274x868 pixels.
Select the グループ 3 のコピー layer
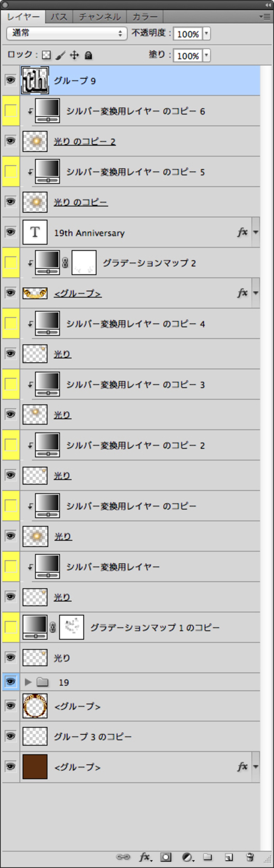click(93, 736)
